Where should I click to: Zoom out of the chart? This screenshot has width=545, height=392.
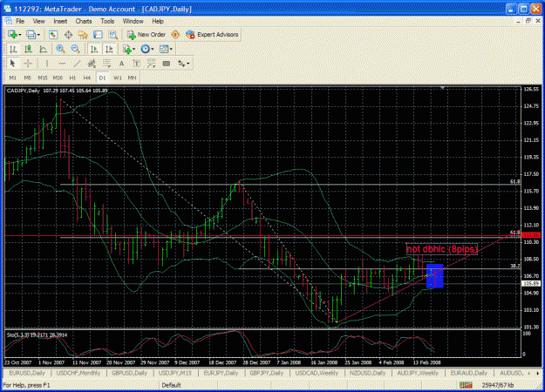click(75, 49)
